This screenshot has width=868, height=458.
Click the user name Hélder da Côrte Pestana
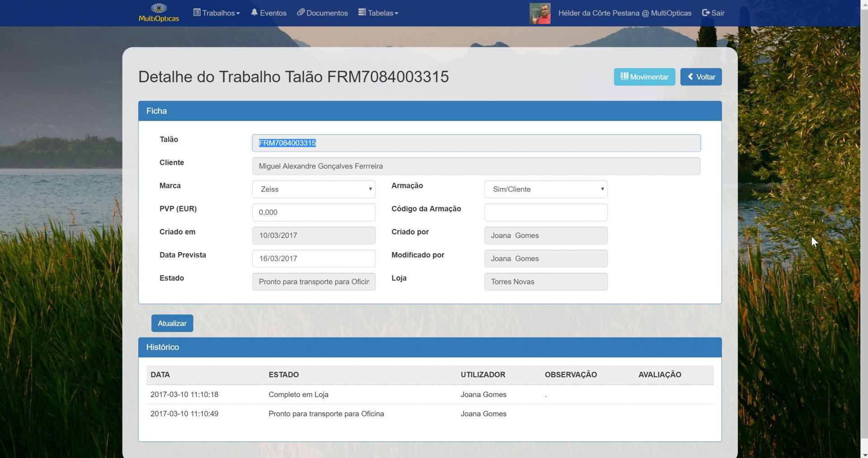click(624, 13)
